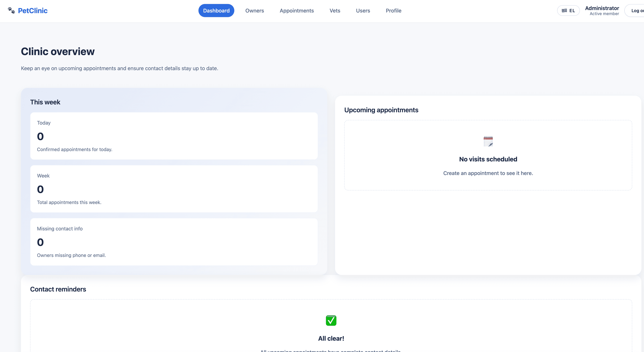Go to the Users page
644x352 pixels.
363,11
